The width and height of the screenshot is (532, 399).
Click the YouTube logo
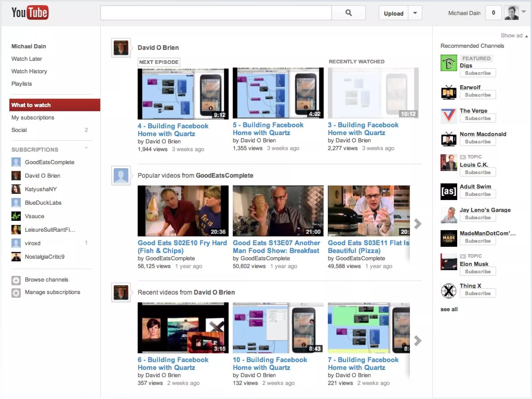click(x=30, y=12)
